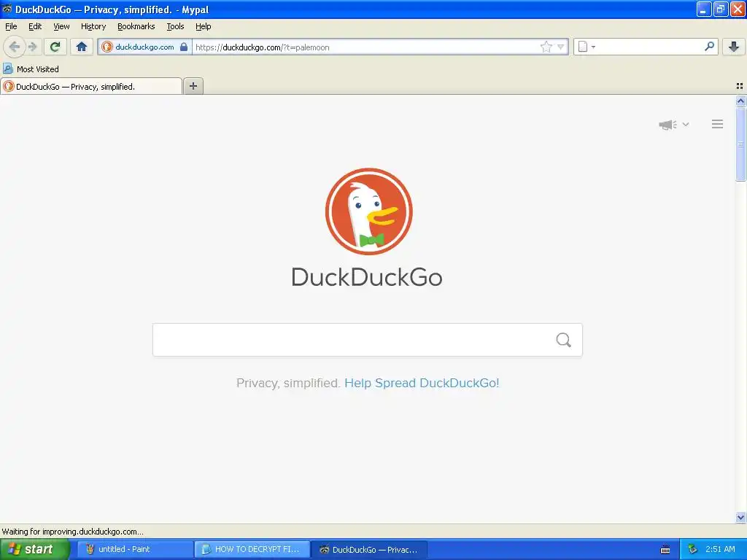747x560 pixels.
Task: Click the Mypal icon in title bar
Action: [x=7, y=9]
